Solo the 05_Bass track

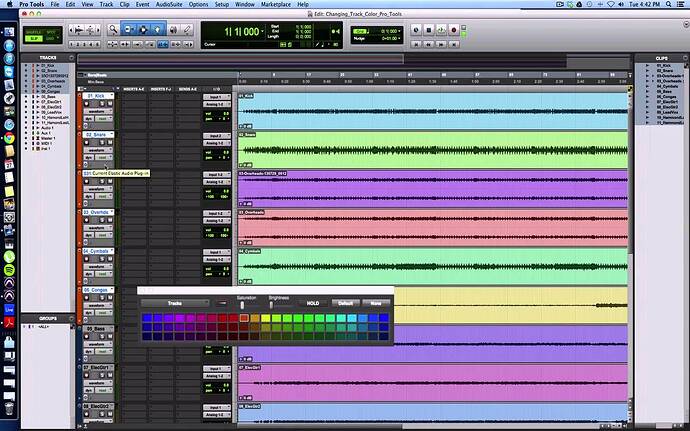(x=102, y=337)
